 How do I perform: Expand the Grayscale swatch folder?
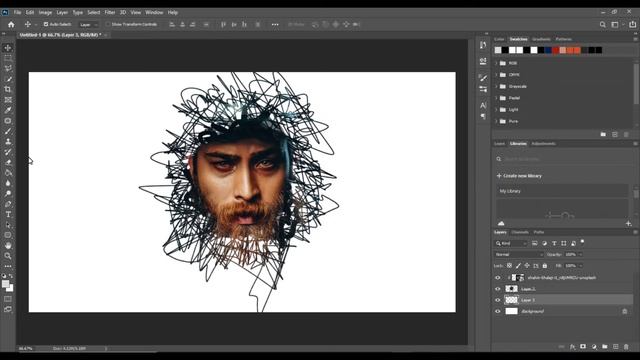coord(496,87)
